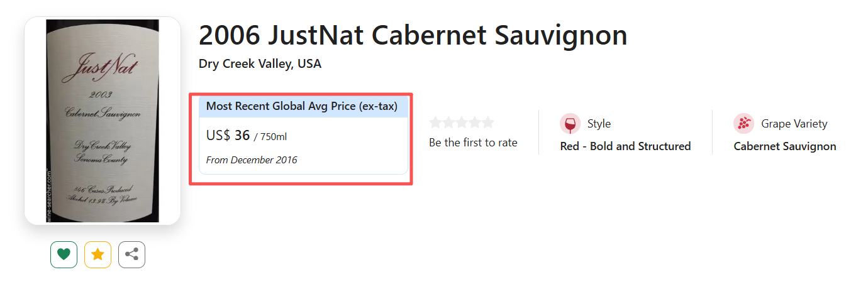Click the green heart favorite icon

(64, 254)
